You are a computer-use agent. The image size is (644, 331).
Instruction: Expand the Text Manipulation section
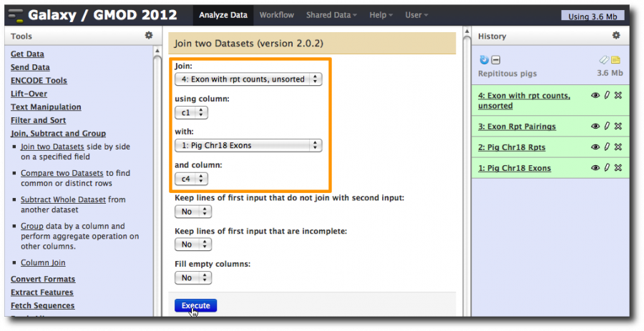(46, 107)
